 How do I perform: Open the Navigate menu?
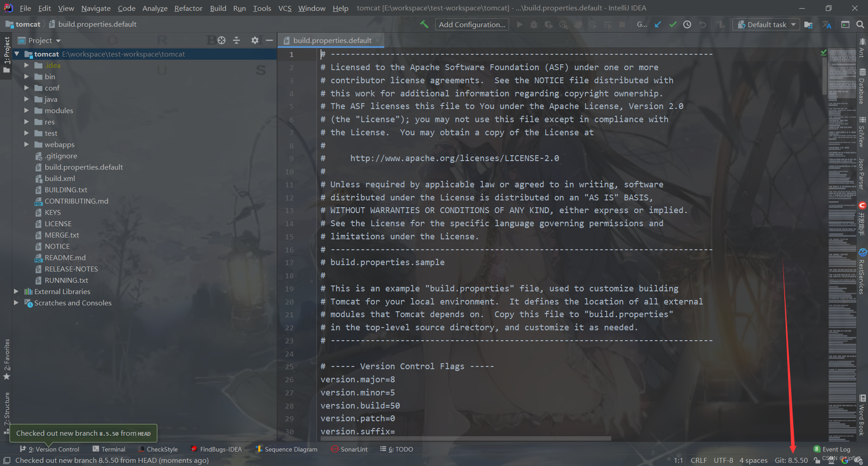[x=96, y=8]
